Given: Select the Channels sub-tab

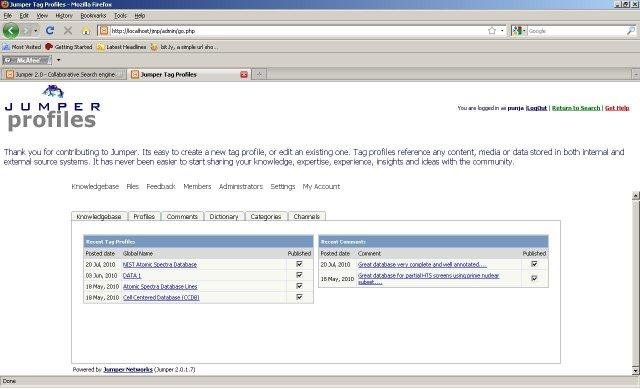Looking at the screenshot, I should point(307,216).
